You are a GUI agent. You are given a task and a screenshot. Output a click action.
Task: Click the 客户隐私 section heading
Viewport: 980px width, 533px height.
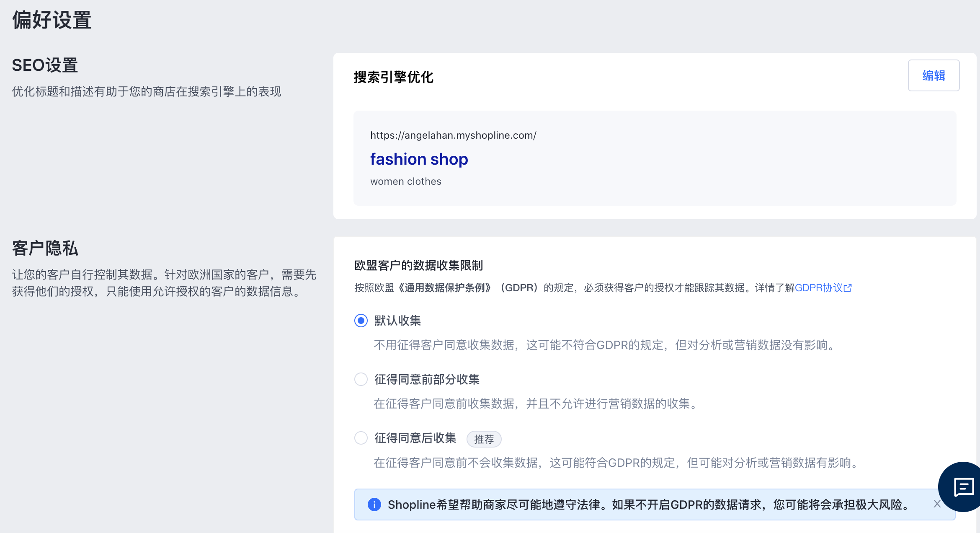pyautogui.click(x=45, y=248)
